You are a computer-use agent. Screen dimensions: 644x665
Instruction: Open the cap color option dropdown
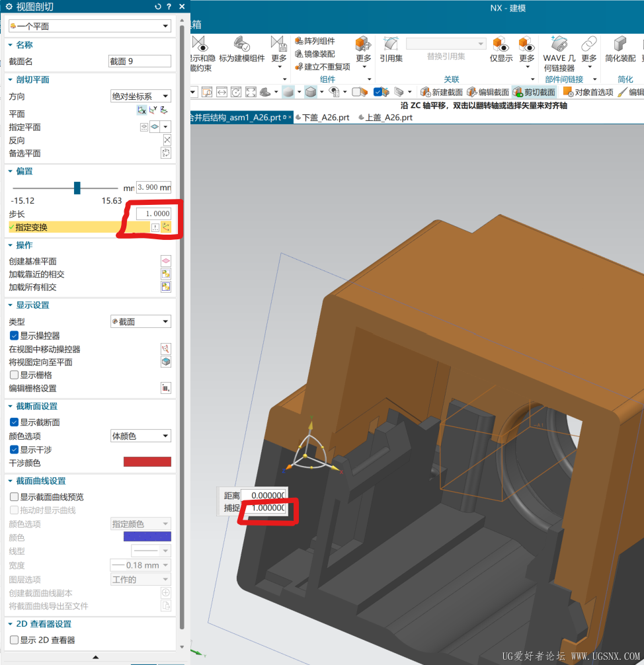pos(140,436)
